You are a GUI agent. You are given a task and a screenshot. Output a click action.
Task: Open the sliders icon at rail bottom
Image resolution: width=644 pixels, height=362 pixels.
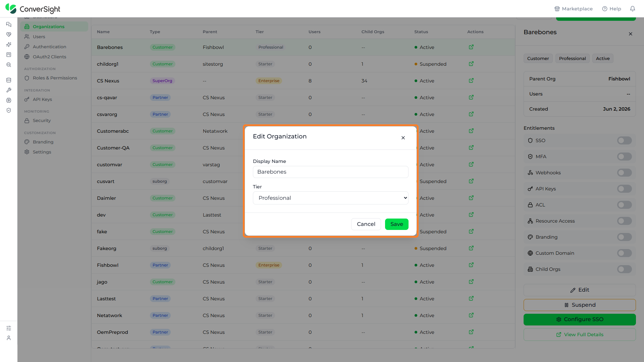click(x=9, y=328)
